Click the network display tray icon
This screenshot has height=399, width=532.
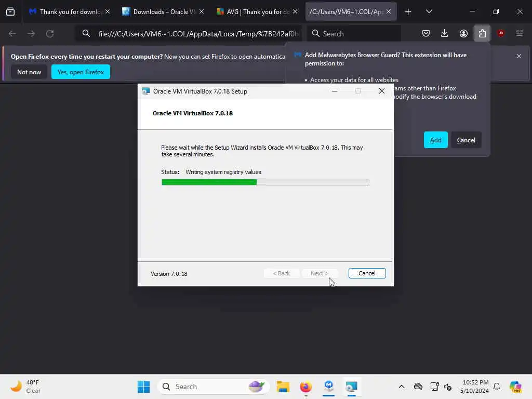(434, 387)
